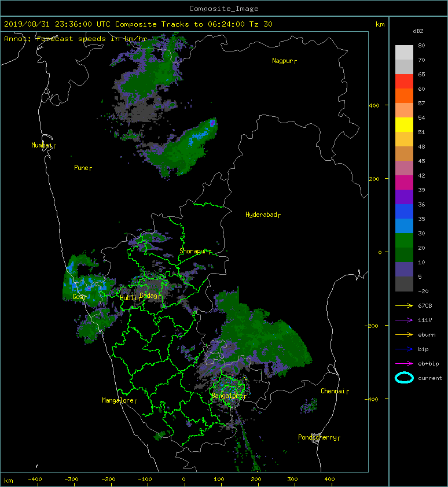Choose the mauve pink swatch near 45 dBZ

tap(404, 168)
